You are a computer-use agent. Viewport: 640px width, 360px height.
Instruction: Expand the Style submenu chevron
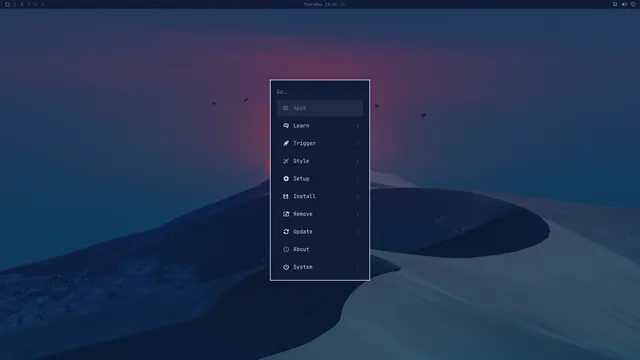[x=358, y=161]
